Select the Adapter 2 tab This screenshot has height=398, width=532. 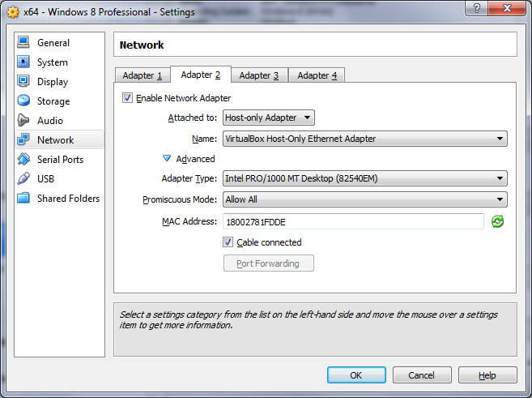[201, 75]
